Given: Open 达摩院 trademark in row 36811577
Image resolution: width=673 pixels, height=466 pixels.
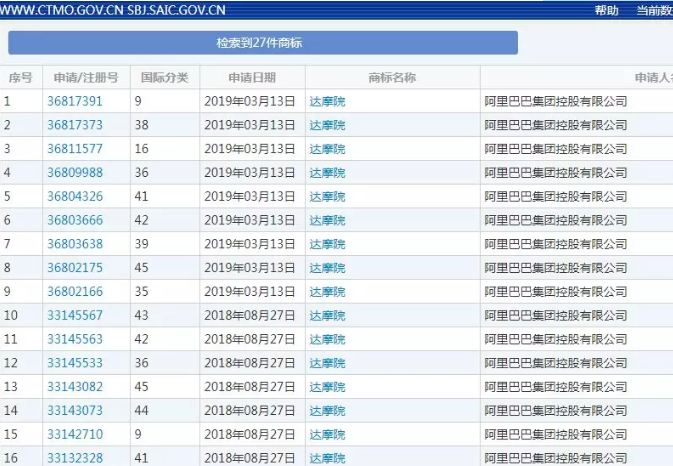Looking at the screenshot, I should pos(327,149).
